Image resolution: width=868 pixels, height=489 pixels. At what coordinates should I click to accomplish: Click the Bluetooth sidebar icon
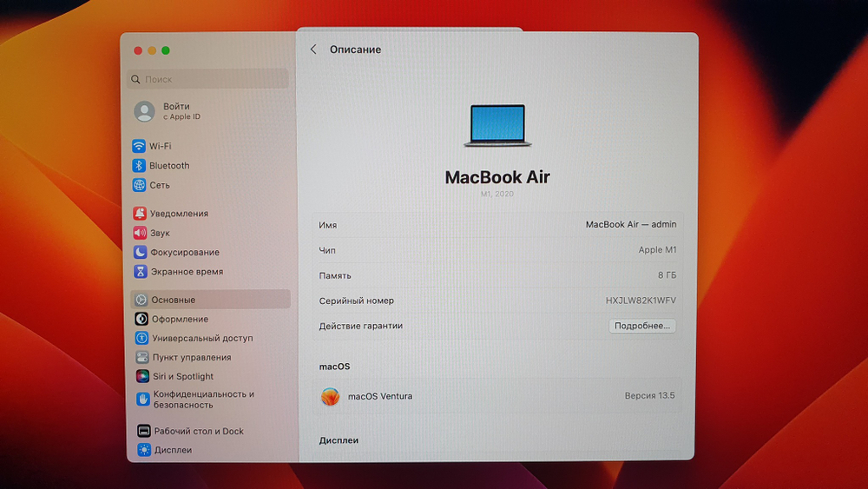click(x=138, y=165)
